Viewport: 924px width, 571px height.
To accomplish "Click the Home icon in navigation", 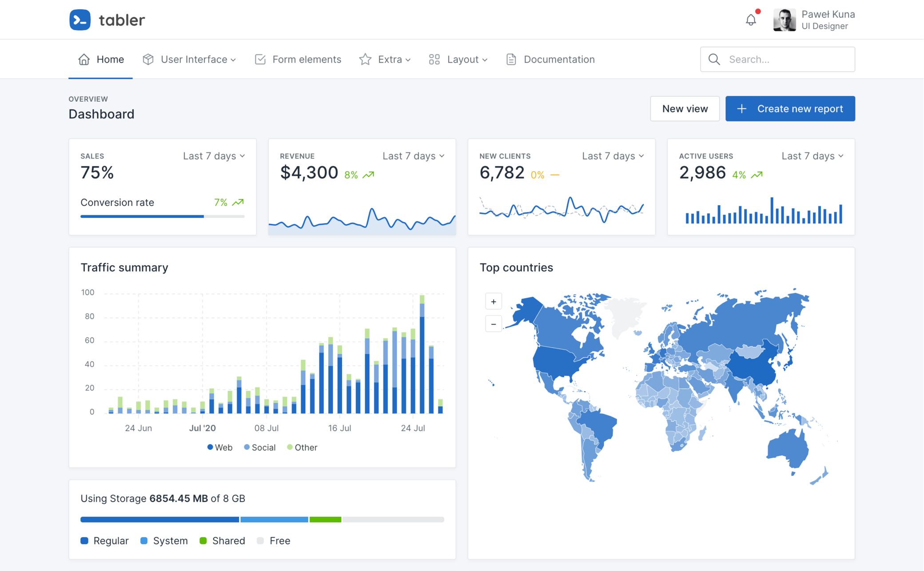I will [84, 59].
